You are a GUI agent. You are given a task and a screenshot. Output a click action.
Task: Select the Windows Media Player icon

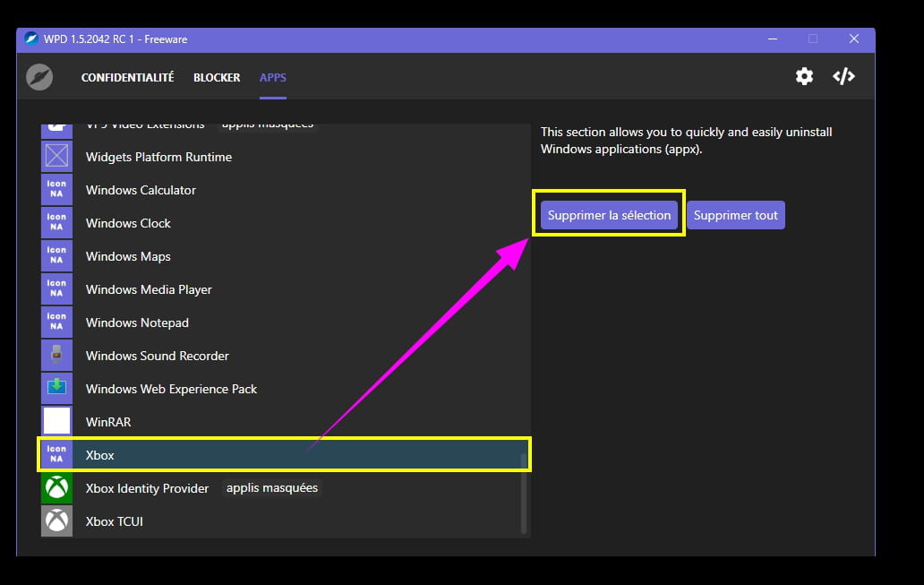(56, 288)
